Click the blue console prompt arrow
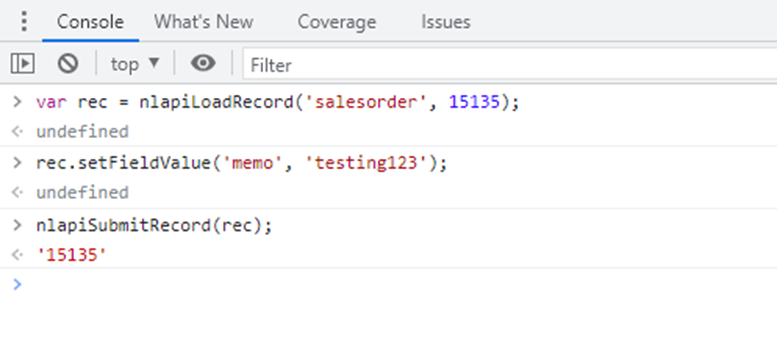777x364 pixels. pos(17,284)
